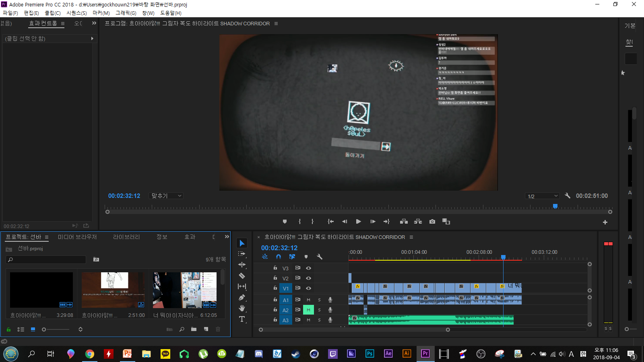This screenshot has width=644, height=362.
Task: Show hidden source panel tabs chevrons
Action: [94, 23]
